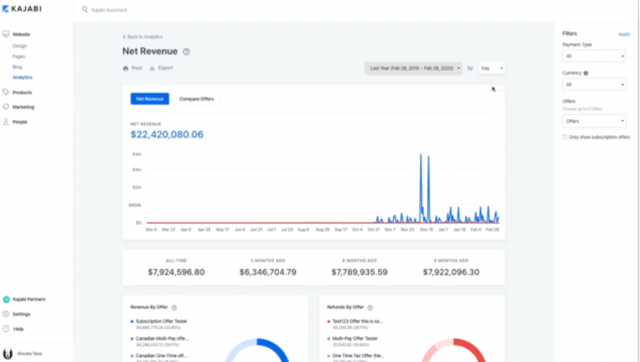Click the Products tag icon
The image size is (640, 362).
[6, 92]
